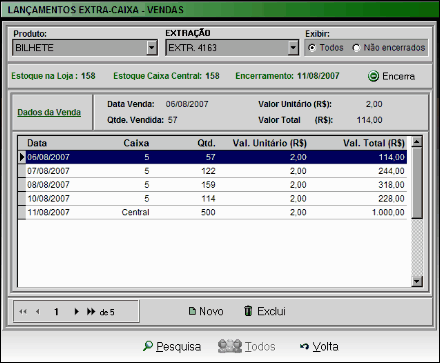Go to next record arrow
The height and width of the screenshot is (363, 440).
point(76,312)
